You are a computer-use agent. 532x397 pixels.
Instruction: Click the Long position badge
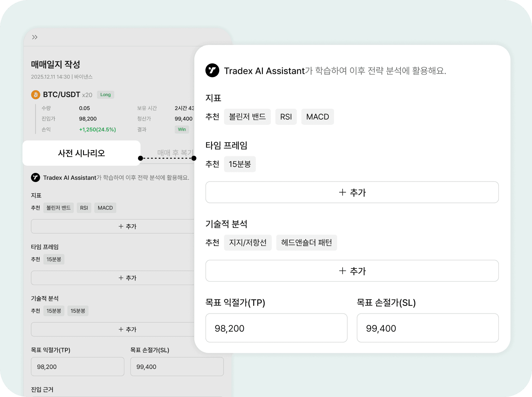pyautogui.click(x=106, y=95)
